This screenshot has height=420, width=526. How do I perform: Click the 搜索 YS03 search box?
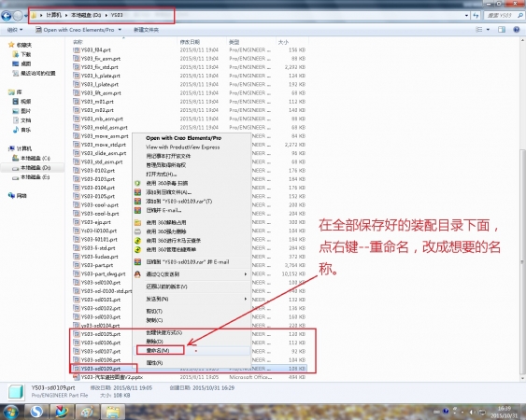504,16
